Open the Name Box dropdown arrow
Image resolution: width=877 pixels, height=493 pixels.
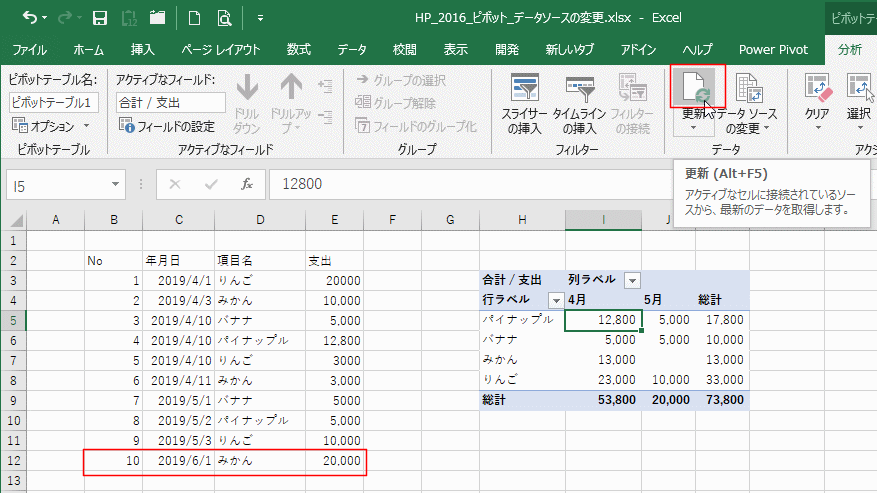[115, 184]
